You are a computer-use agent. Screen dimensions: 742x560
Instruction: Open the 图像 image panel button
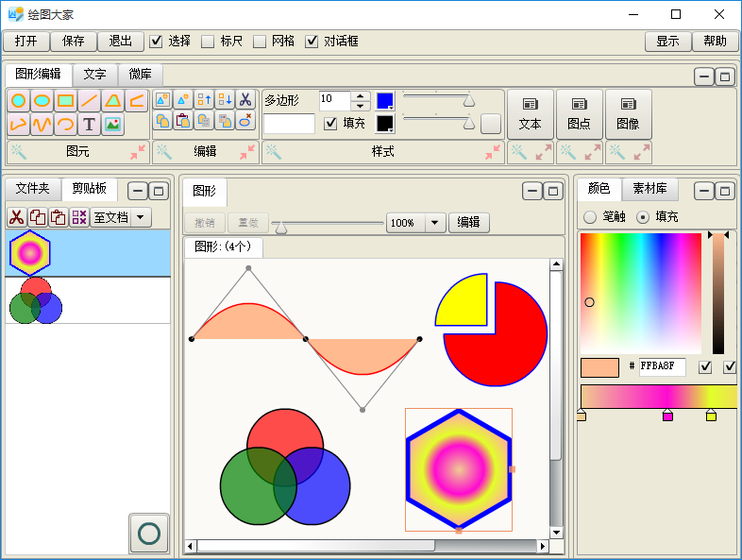(629, 114)
